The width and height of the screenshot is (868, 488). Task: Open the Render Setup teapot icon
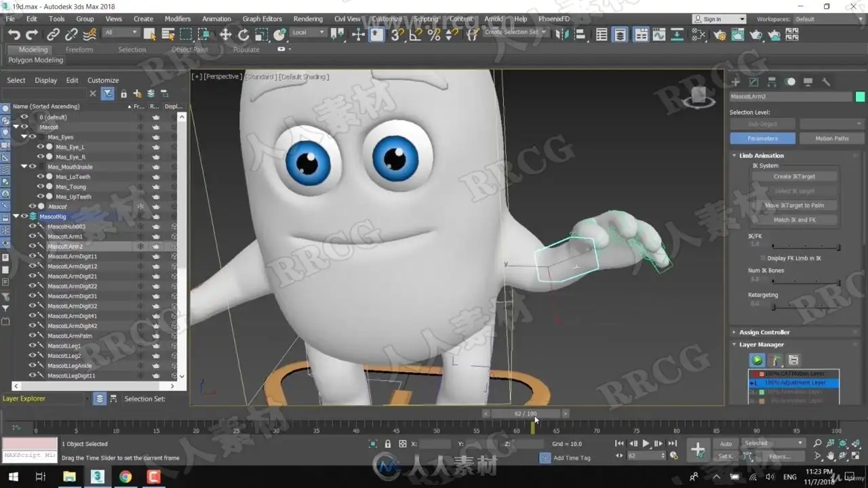tap(719, 35)
